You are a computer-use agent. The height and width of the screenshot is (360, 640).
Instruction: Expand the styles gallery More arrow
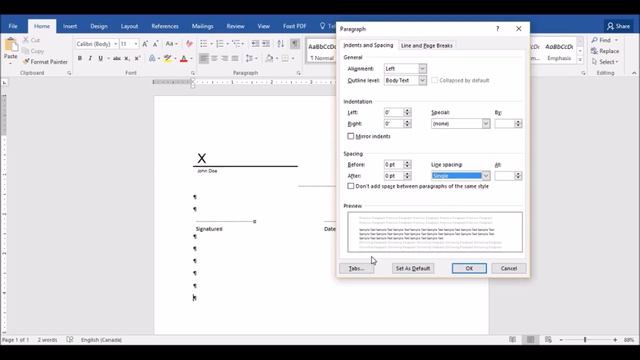tap(580, 60)
